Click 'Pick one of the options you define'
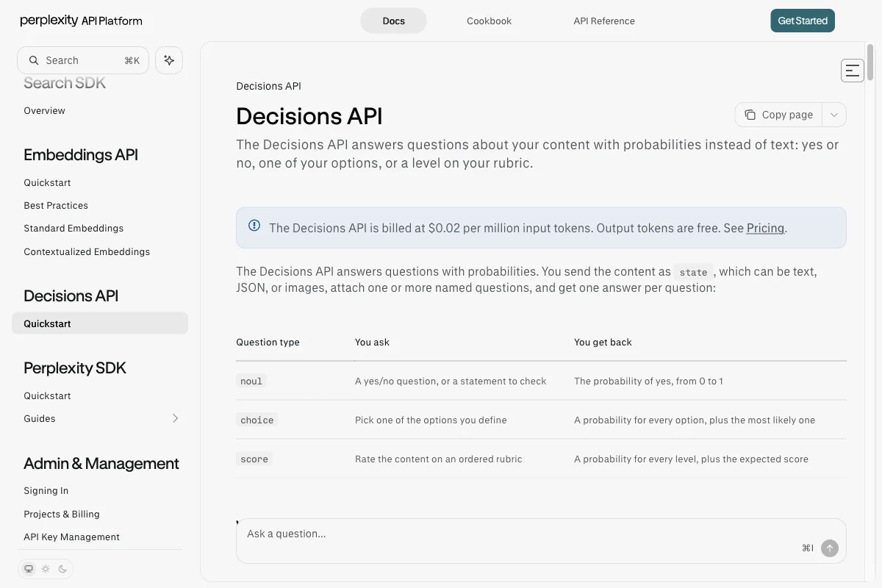Screen dimensions: 882x588 pyautogui.click(x=431, y=420)
